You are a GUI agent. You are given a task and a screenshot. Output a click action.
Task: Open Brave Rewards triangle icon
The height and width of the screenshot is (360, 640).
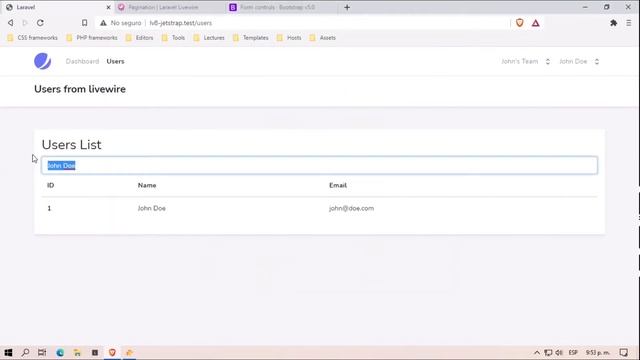536,23
